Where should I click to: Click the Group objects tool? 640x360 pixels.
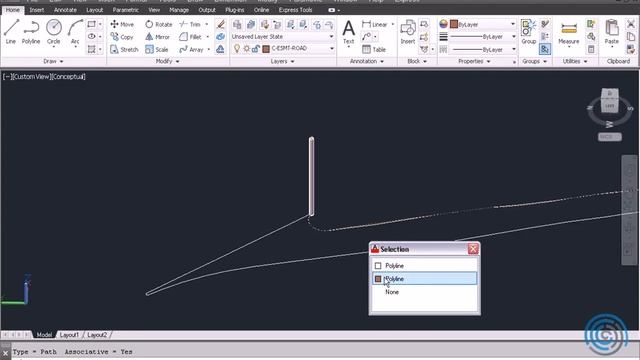click(529, 32)
